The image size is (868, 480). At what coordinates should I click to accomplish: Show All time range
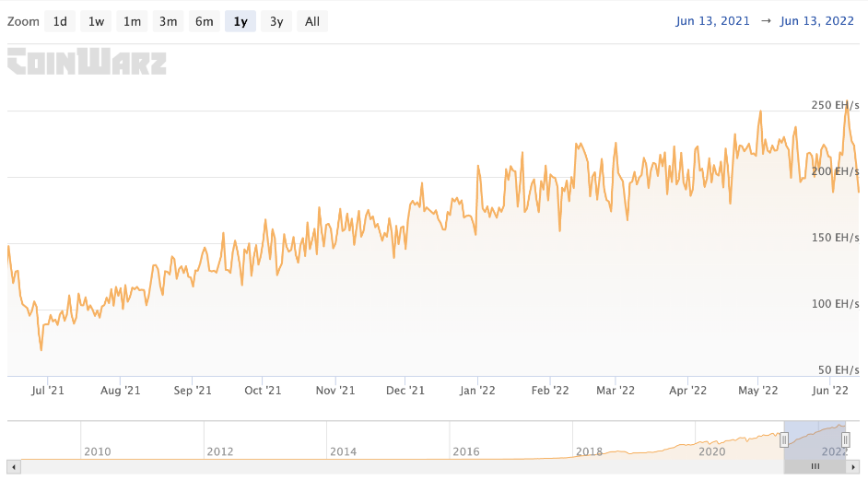point(312,21)
